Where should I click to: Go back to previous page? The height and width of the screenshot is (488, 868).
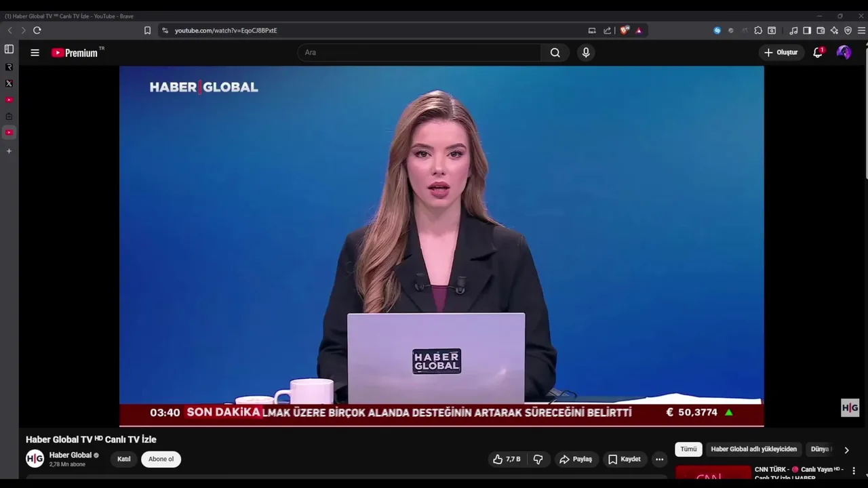(x=9, y=30)
